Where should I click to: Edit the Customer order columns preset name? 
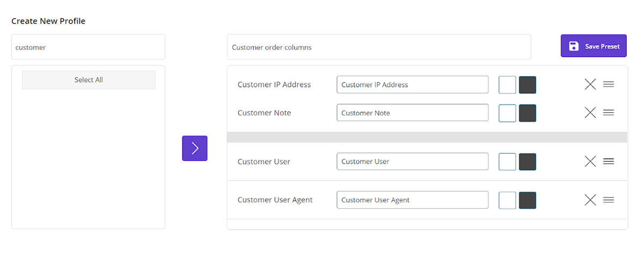point(378,47)
